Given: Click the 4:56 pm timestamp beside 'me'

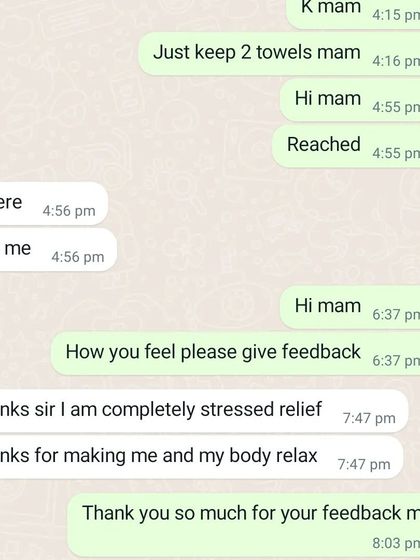Looking at the screenshot, I should 78,257.
